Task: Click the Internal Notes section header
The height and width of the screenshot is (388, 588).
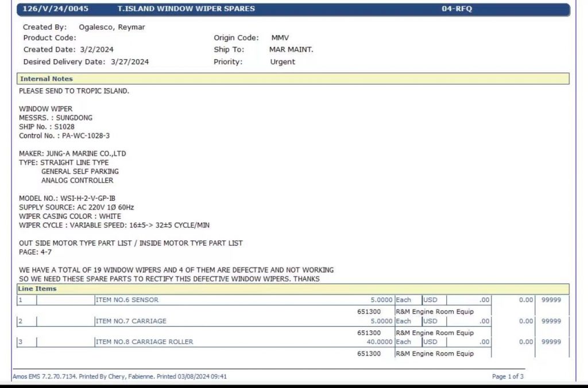Action: 47,79
